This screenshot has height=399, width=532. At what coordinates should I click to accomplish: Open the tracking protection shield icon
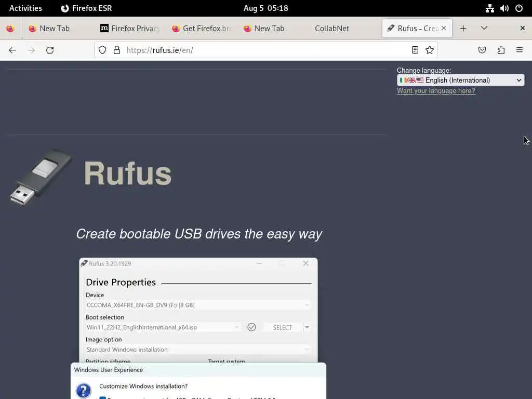click(x=102, y=50)
